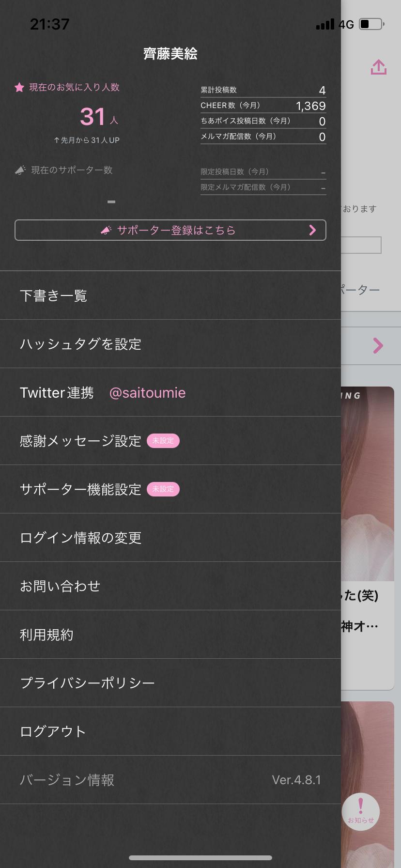Tap the 齊藤美絵 profile name header
This screenshot has width=401, height=868.
[x=170, y=54]
